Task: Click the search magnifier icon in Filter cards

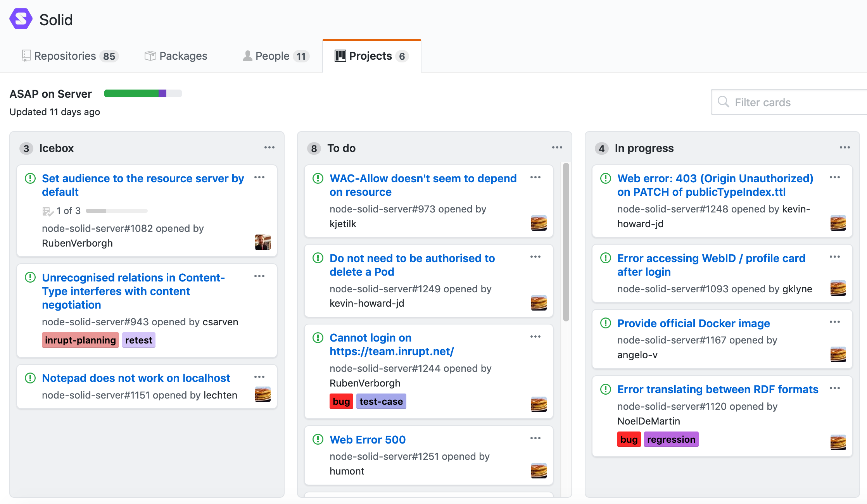Action: (x=723, y=102)
